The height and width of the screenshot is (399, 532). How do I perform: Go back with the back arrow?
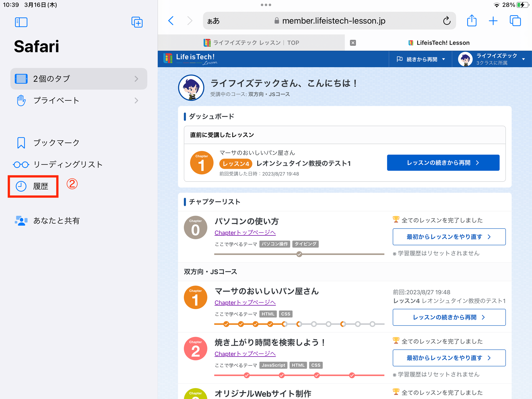pos(171,21)
